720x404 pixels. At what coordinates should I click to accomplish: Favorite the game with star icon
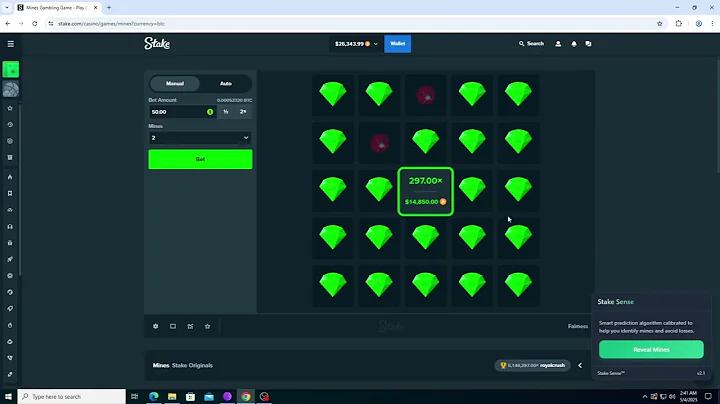(208, 326)
